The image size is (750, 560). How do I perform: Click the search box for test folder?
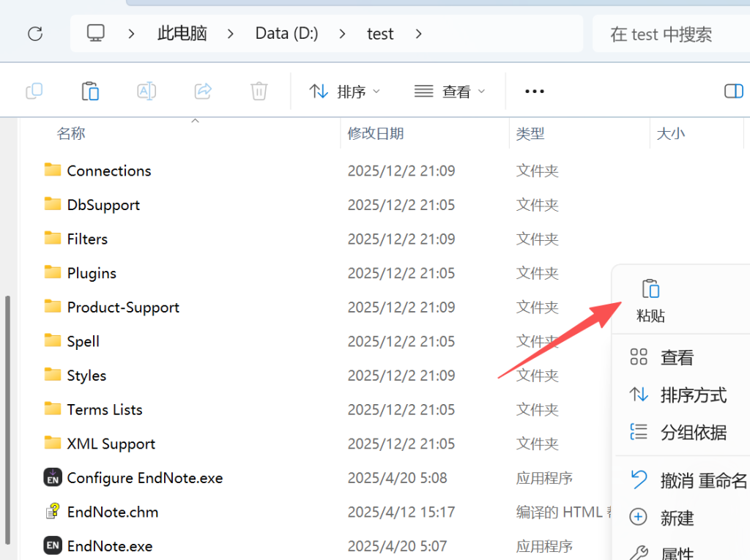(670, 34)
